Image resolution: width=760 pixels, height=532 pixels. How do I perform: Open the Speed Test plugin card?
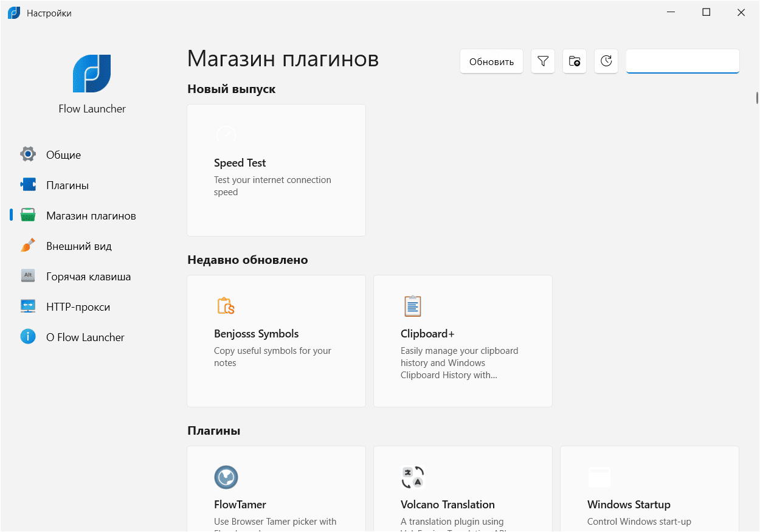[276, 170]
